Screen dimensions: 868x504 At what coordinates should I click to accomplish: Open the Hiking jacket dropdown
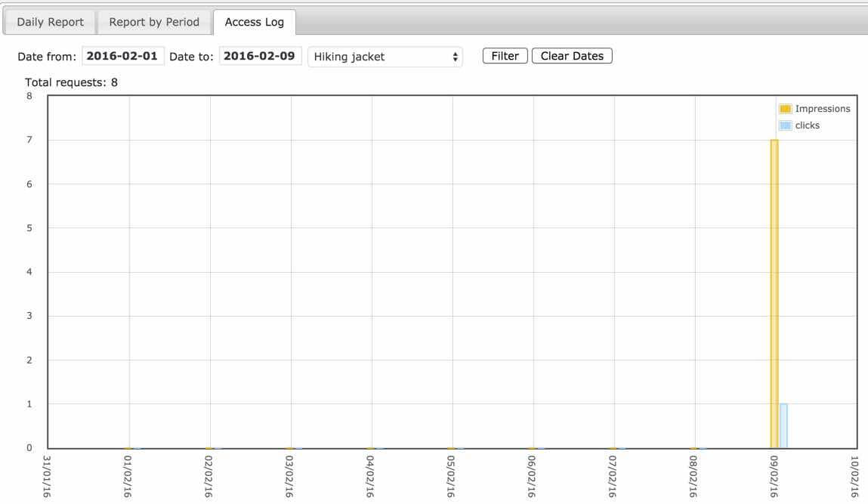(x=386, y=57)
